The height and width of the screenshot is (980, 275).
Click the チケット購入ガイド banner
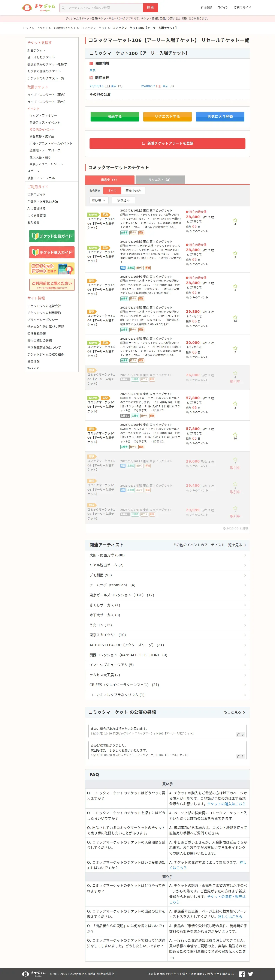52,252
